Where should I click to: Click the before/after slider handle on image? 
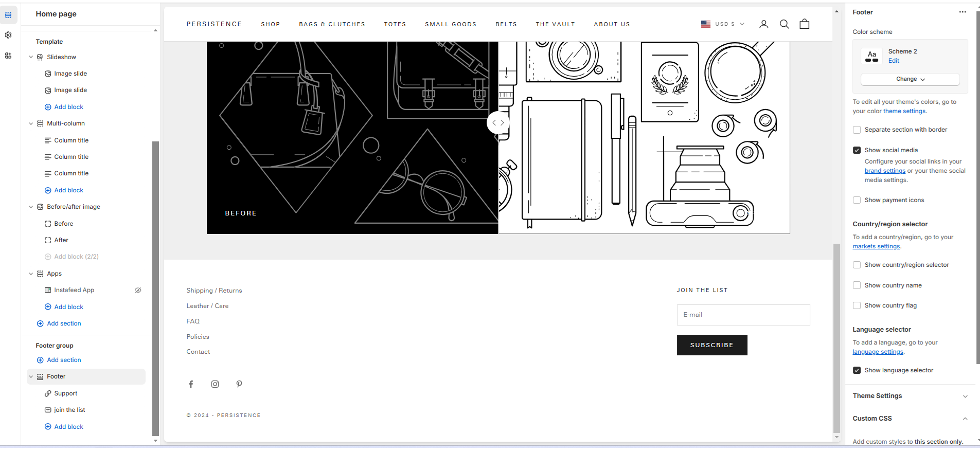[498, 122]
